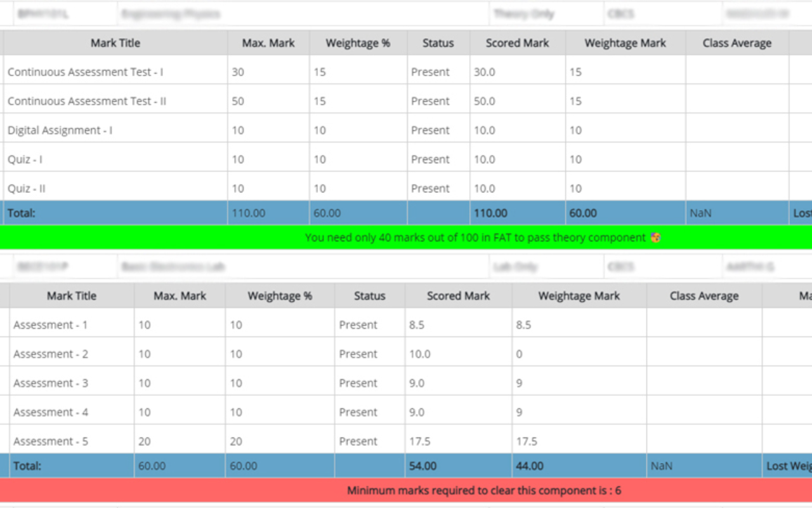Image resolution: width=812 pixels, height=508 pixels.
Task: Click scored mark 17.5 for Assessment - 5
Action: coord(420,442)
